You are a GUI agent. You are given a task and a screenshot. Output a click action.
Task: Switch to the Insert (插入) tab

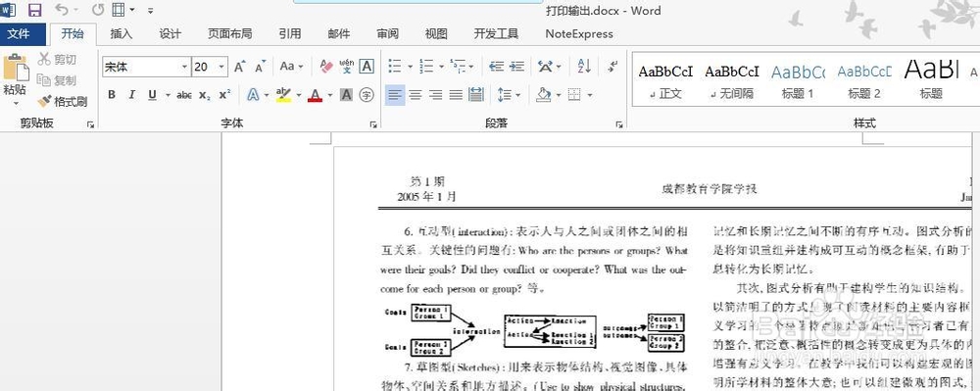(122, 33)
